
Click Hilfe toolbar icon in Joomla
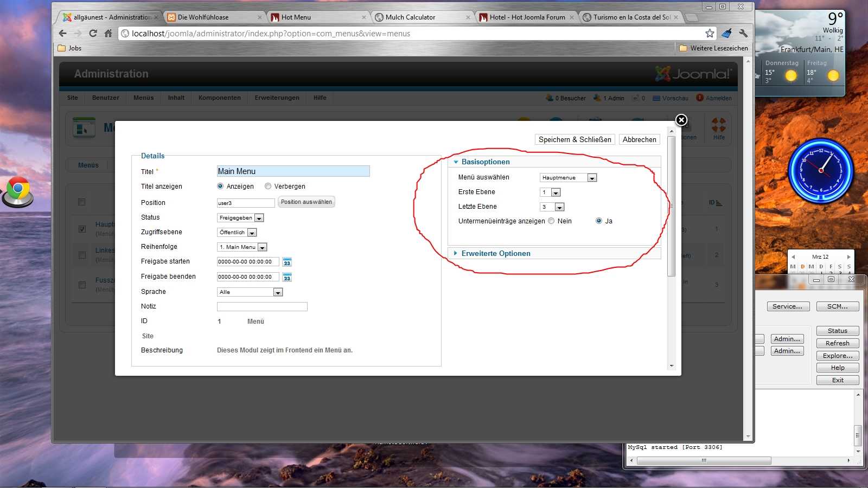(719, 129)
